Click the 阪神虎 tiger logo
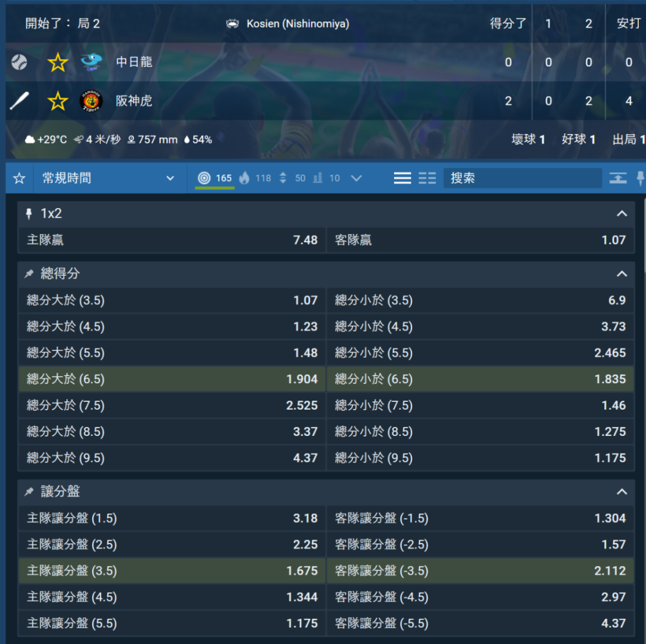This screenshot has height=644, width=646. click(x=91, y=101)
